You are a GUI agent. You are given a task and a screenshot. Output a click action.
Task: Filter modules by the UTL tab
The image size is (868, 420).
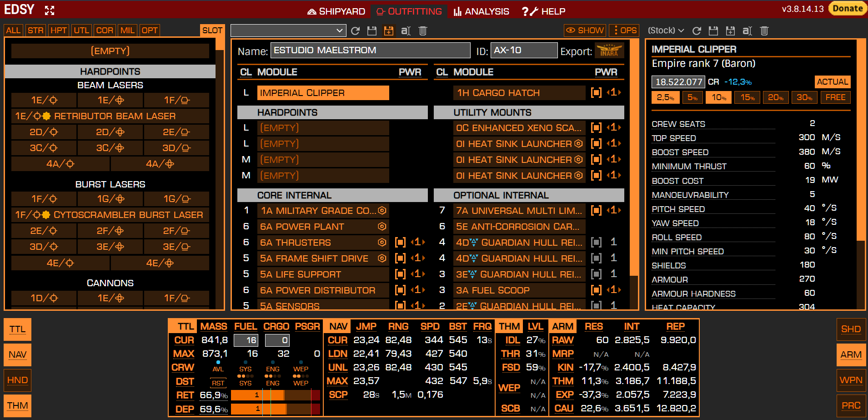point(81,30)
